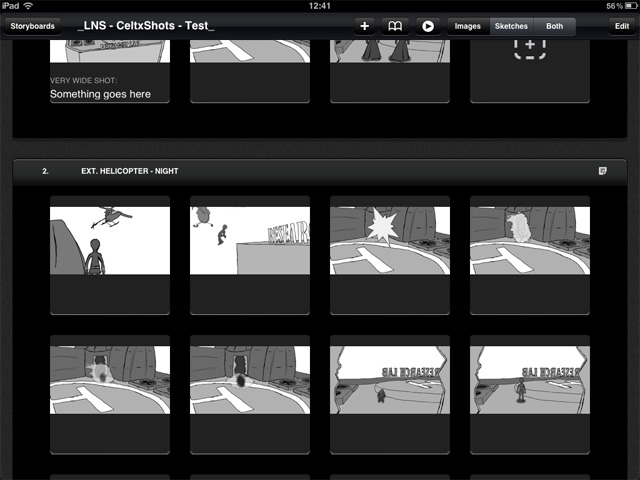The image size is (640, 480).
Task: Open sketch with dark blob below wall hole
Action: click(250, 380)
